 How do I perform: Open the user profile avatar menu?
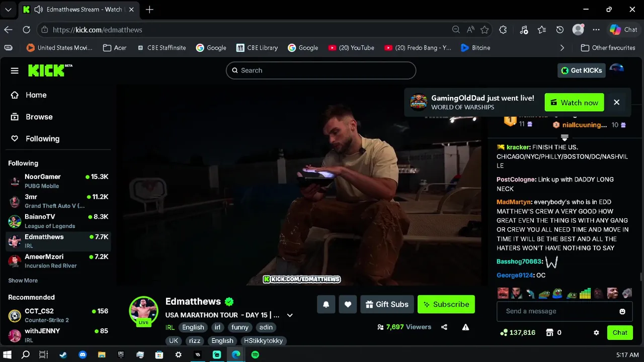617,69
